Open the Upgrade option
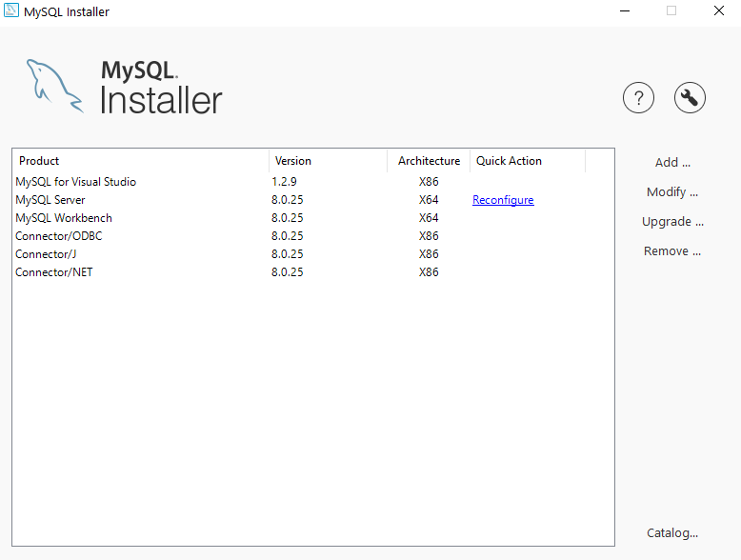 pos(672,222)
